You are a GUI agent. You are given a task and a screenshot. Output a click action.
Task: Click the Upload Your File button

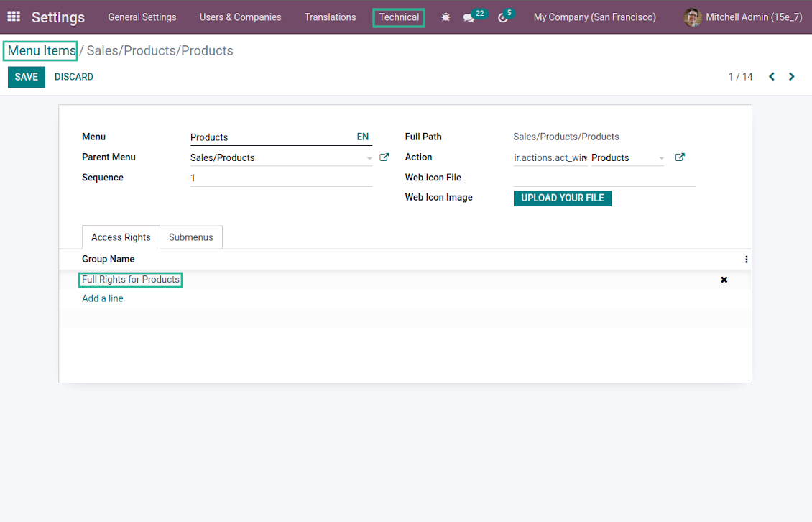(562, 198)
